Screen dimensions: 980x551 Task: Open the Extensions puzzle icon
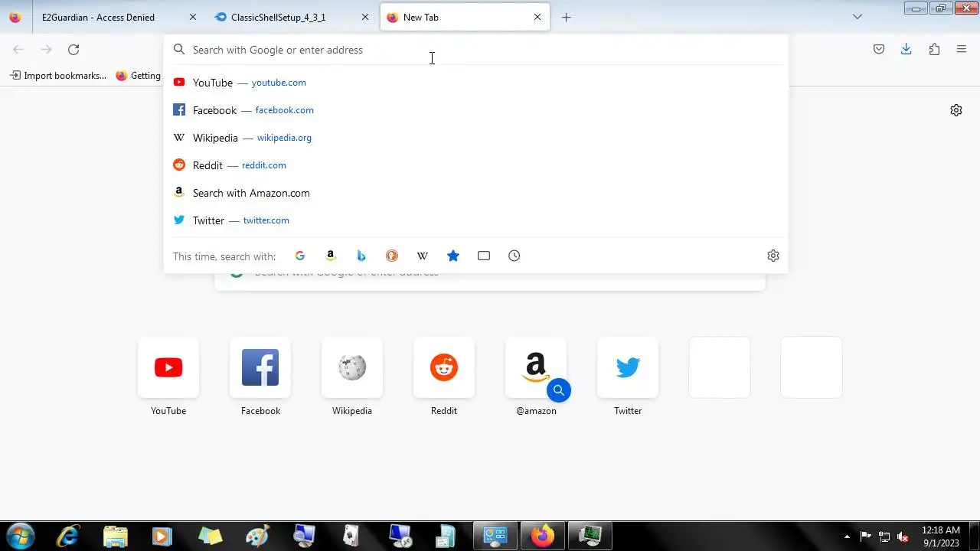tap(934, 50)
